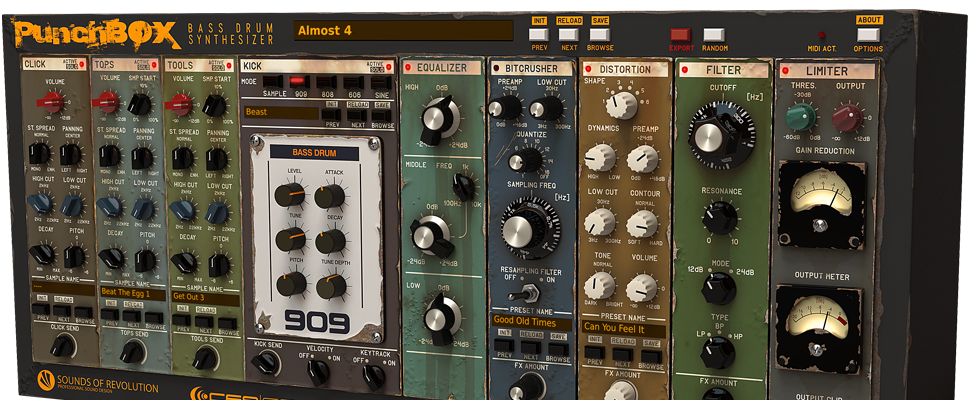Image resolution: width=971 pixels, height=400 pixels.
Task: Click the red Limiter OUTPUT knob
Action: pos(848,118)
